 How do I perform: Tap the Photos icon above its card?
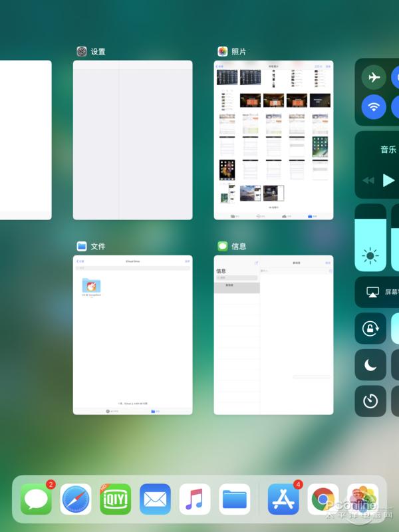pos(223,51)
